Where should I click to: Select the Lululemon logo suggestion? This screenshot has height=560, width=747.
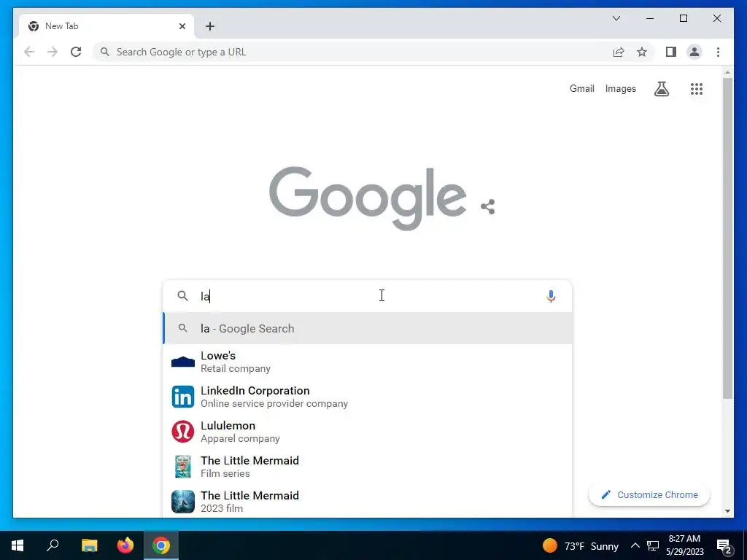183,432
